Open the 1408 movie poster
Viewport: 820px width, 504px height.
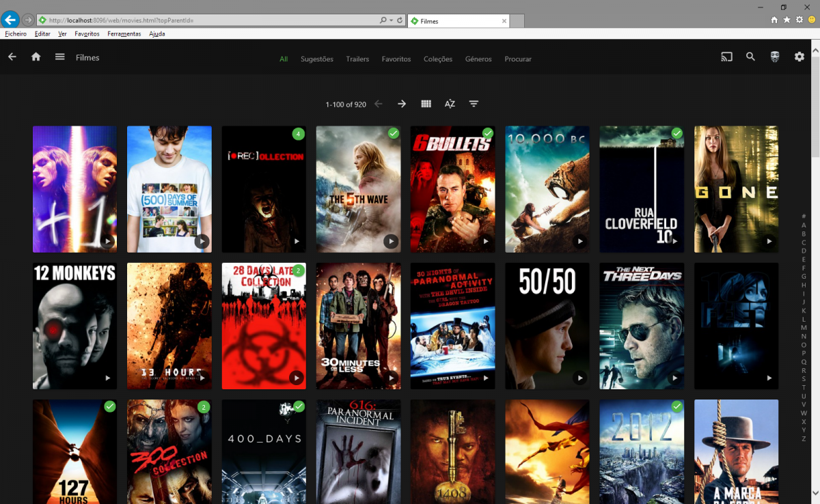[x=453, y=451]
